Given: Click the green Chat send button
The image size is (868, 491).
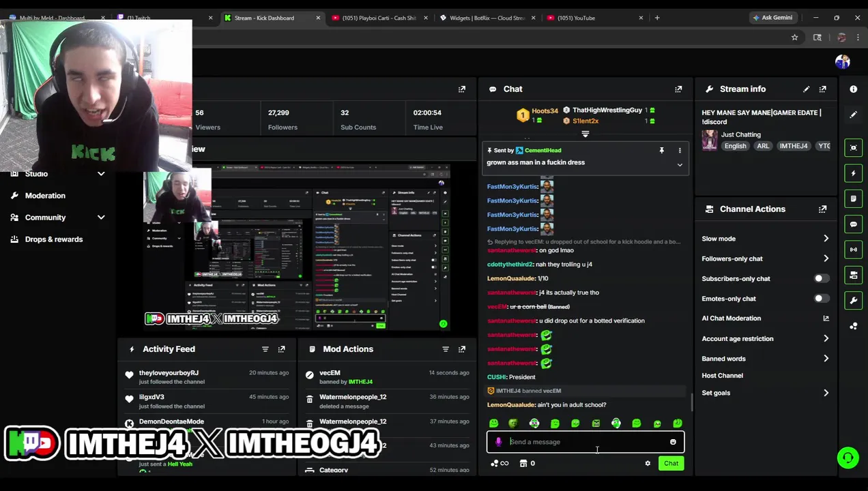Looking at the screenshot, I should [671, 464].
